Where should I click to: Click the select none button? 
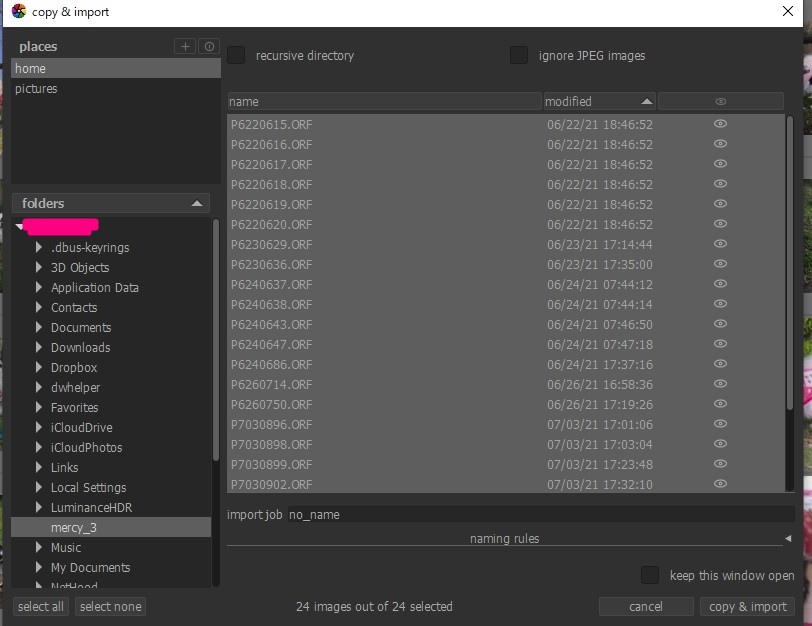tap(110, 606)
